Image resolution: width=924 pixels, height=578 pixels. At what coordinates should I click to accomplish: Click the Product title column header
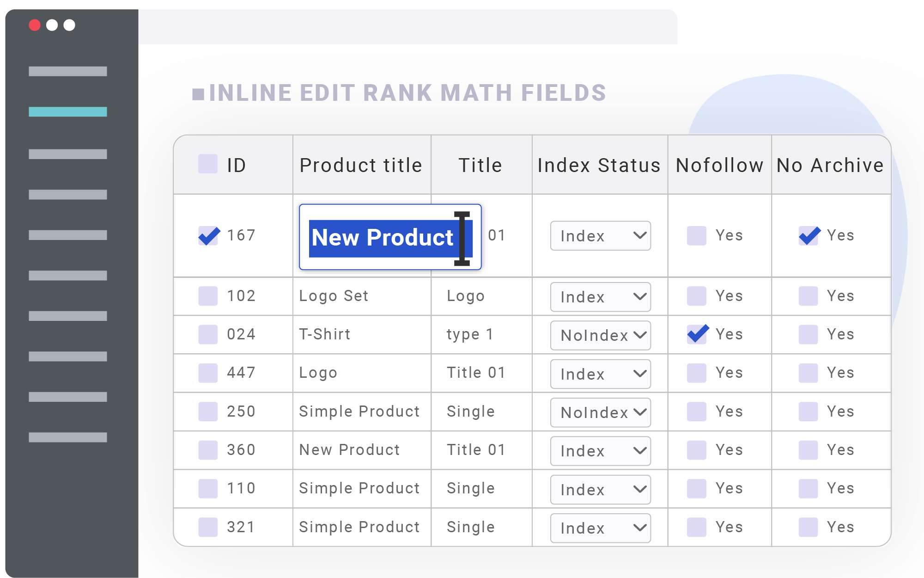[x=361, y=165]
